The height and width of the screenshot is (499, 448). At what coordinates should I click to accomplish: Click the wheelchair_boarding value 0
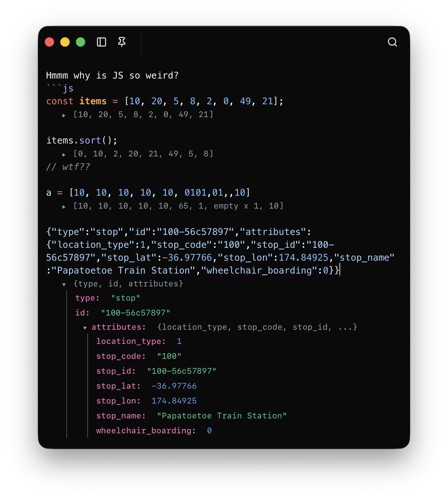click(209, 430)
